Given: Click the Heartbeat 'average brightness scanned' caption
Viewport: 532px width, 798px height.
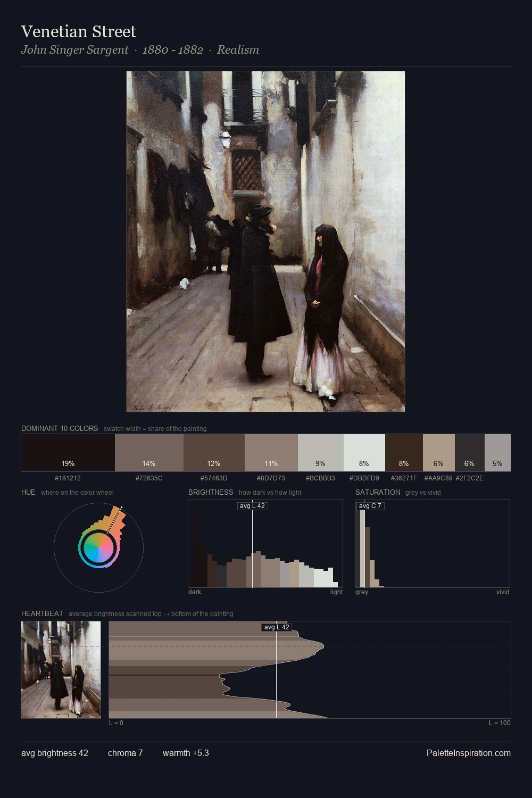Looking at the screenshot, I should tap(151, 614).
